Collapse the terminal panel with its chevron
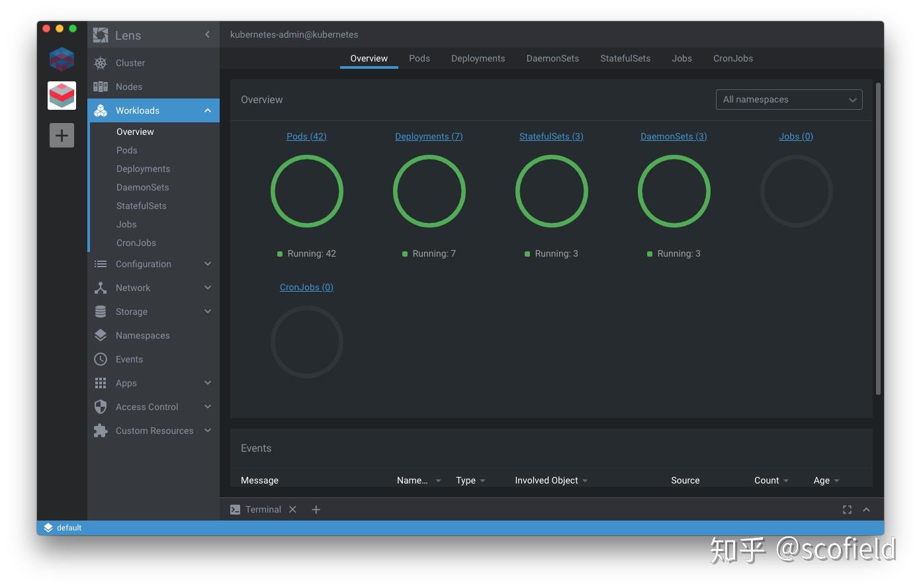The image size is (921, 588). tap(867, 509)
